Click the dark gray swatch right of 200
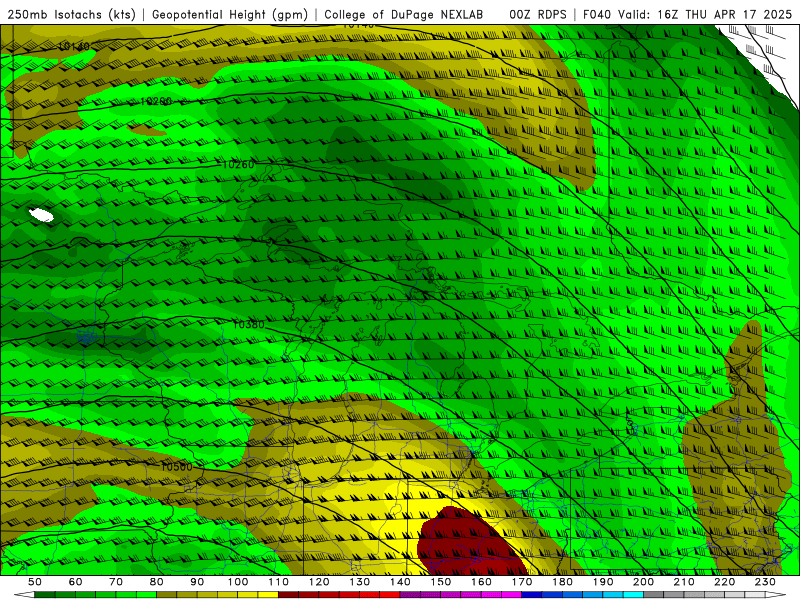Screen dimensions: 800x600 coord(654,595)
